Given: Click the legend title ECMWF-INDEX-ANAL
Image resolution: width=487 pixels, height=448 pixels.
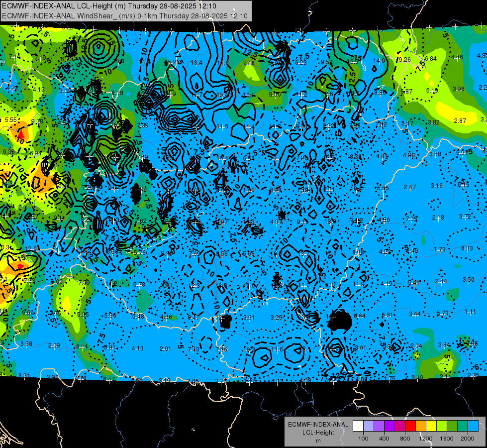Looking at the screenshot, I should pos(318,425).
